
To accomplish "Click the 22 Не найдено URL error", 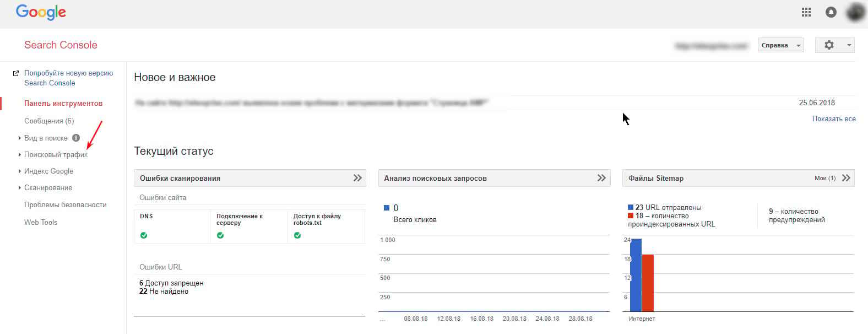I will click(x=164, y=291).
